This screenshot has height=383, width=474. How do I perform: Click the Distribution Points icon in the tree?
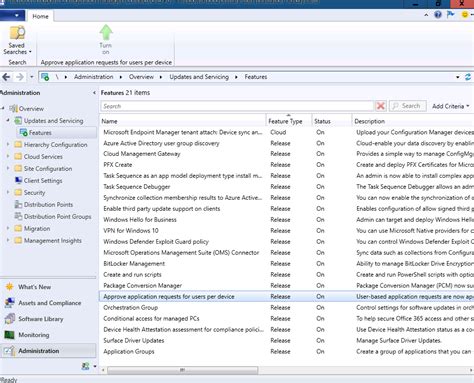pos(18,205)
